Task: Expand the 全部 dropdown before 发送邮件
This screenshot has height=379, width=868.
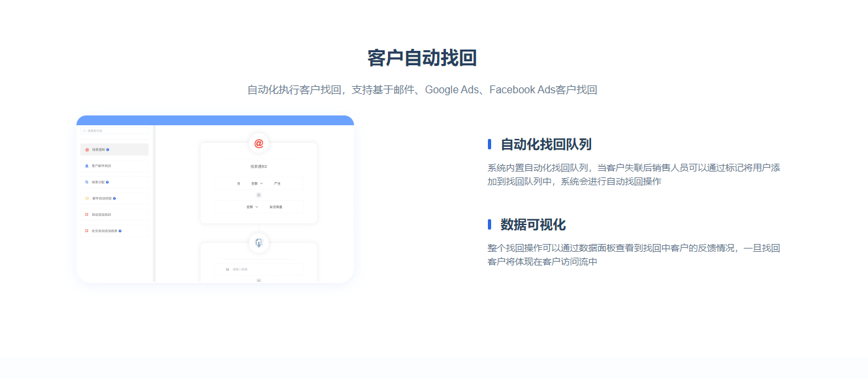Action: tap(252, 207)
